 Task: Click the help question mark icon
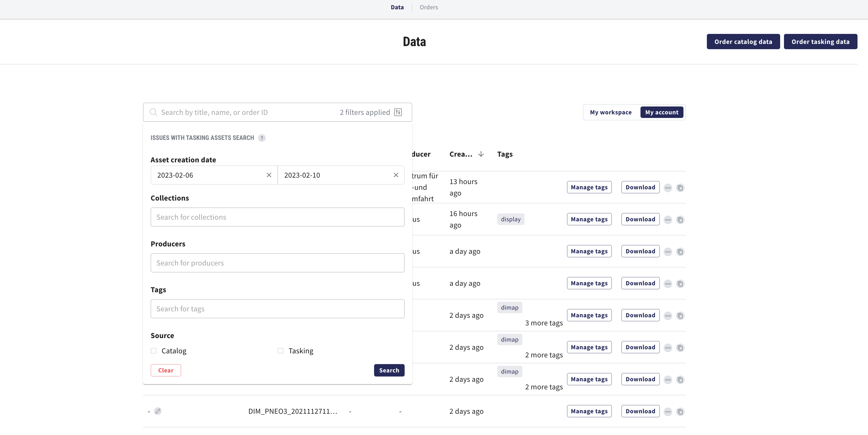point(262,138)
